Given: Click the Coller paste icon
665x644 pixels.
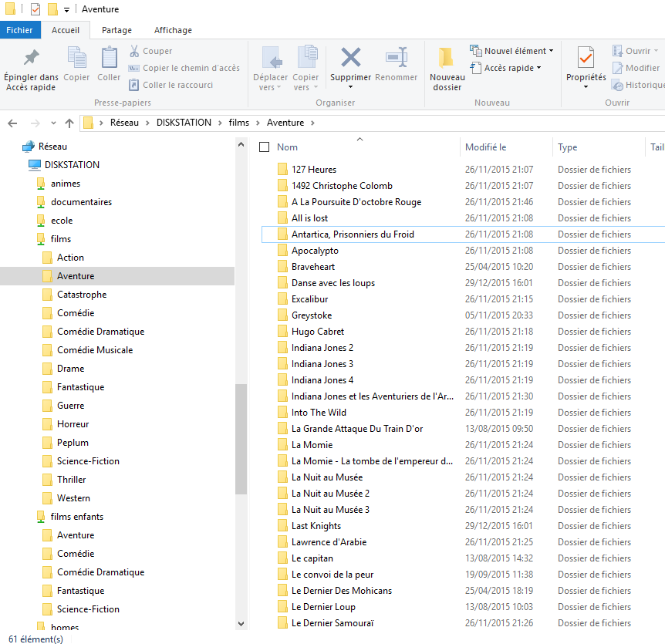Looking at the screenshot, I should click(x=109, y=58).
